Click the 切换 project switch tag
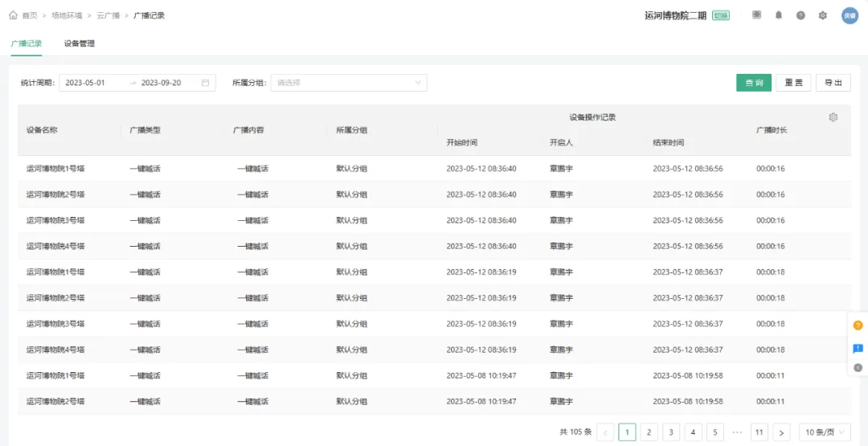The height and width of the screenshot is (446, 868). point(721,15)
